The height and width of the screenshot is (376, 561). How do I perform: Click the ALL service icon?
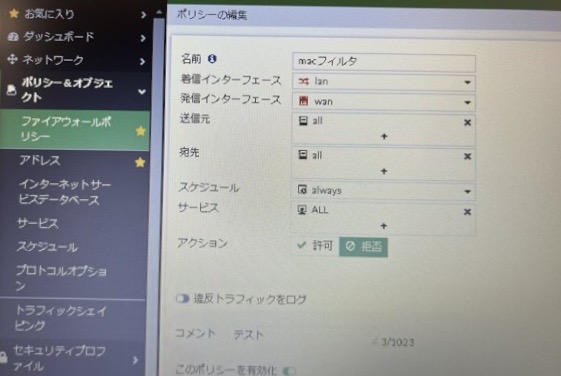[x=302, y=210]
